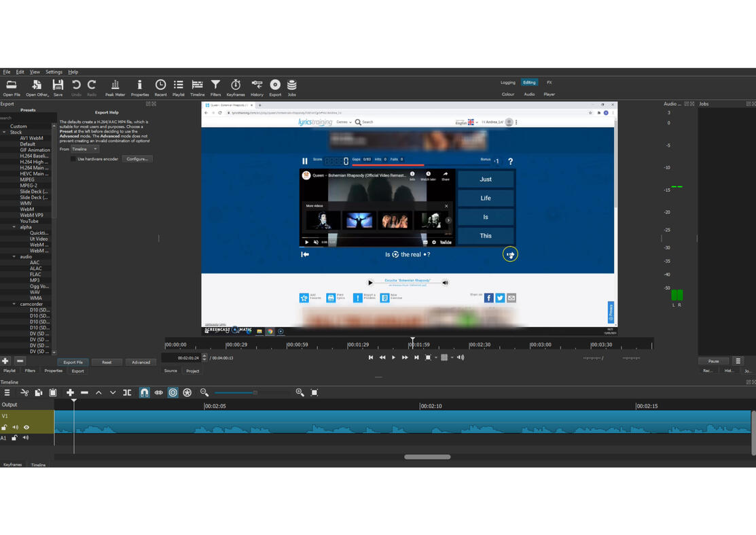
Task: Click the Export File button
Action: pyautogui.click(x=73, y=362)
